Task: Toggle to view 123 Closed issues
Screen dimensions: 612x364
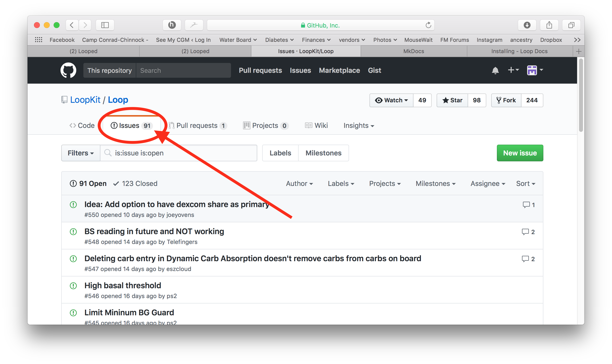Action: [139, 183]
